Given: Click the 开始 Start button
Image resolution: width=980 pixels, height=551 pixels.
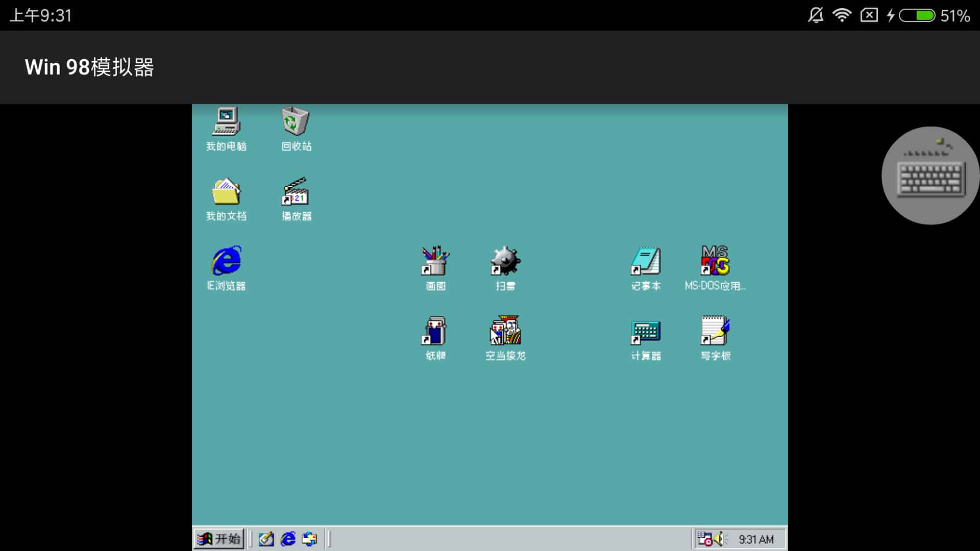Looking at the screenshot, I should click(x=219, y=539).
